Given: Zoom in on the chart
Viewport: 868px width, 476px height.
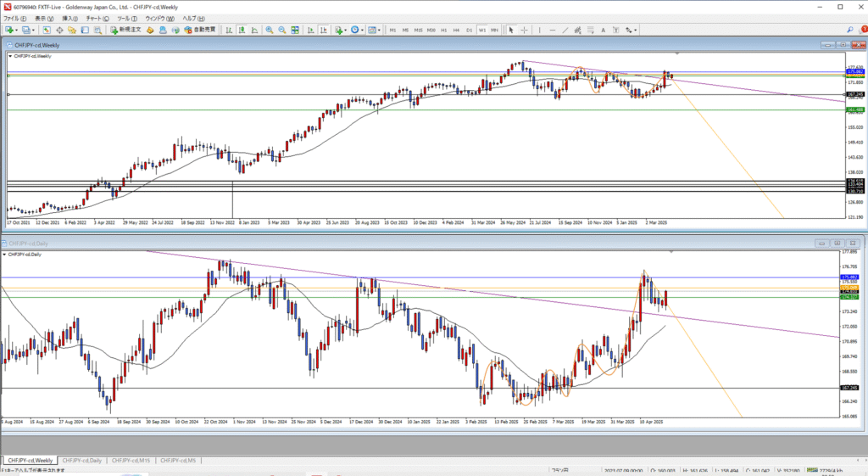Looking at the screenshot, I should [x=269, y=30].
